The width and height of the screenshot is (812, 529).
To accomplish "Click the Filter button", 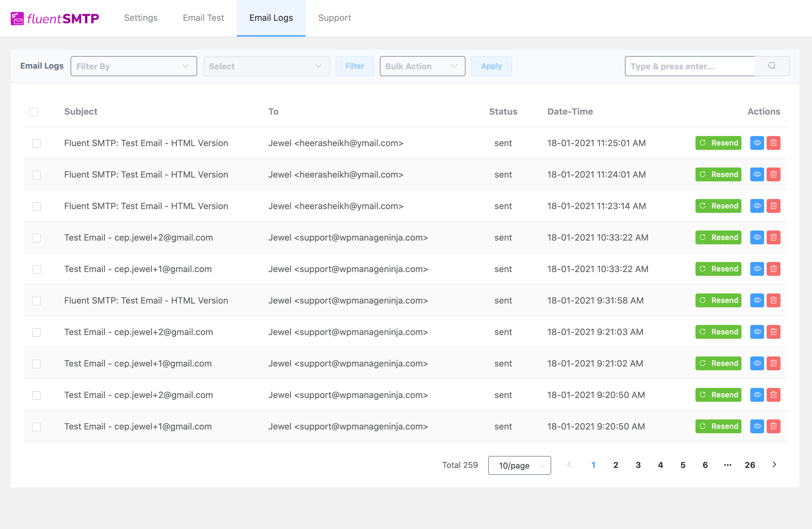I will (x=354, y=66).
